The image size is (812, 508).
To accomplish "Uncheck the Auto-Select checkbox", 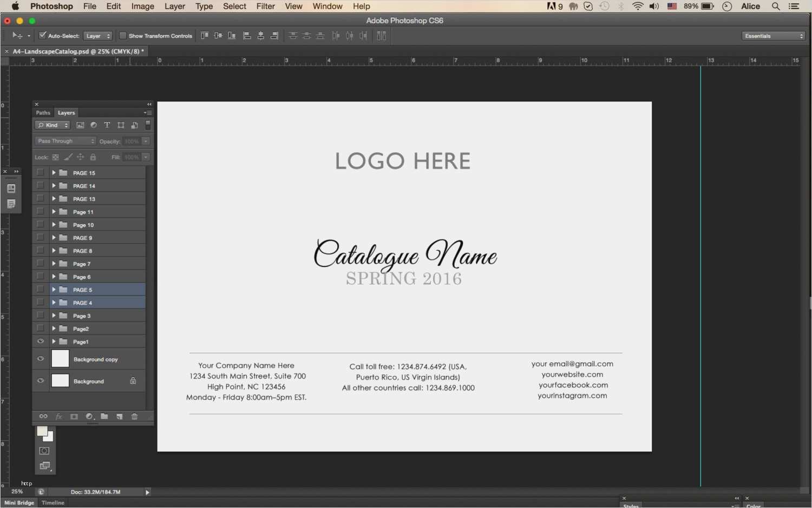I will 42,36.
